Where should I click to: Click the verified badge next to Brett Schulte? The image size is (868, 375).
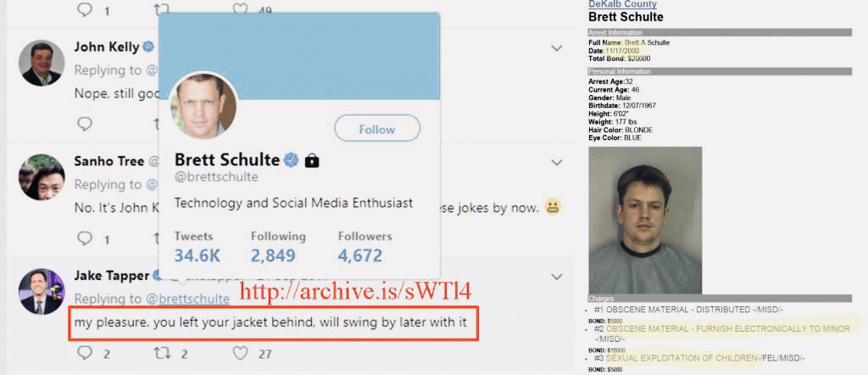292,160
